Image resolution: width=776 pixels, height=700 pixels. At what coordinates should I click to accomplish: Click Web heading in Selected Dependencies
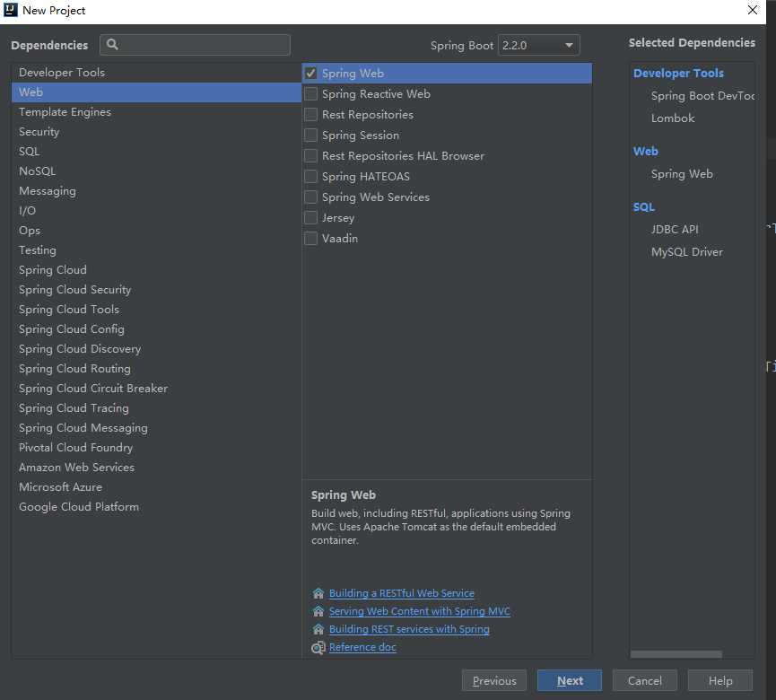pyautogui.click(x=645, y=151)
